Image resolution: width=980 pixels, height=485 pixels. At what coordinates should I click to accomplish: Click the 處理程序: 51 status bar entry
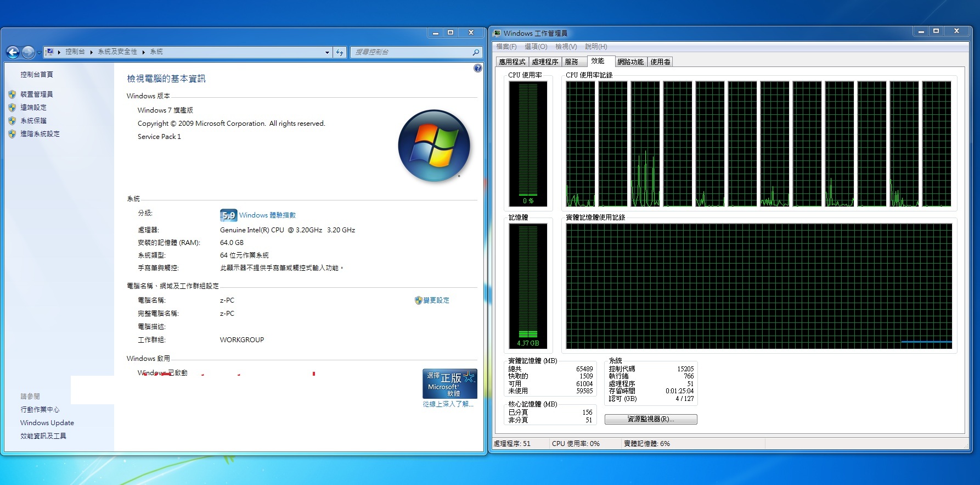[512, 444]
